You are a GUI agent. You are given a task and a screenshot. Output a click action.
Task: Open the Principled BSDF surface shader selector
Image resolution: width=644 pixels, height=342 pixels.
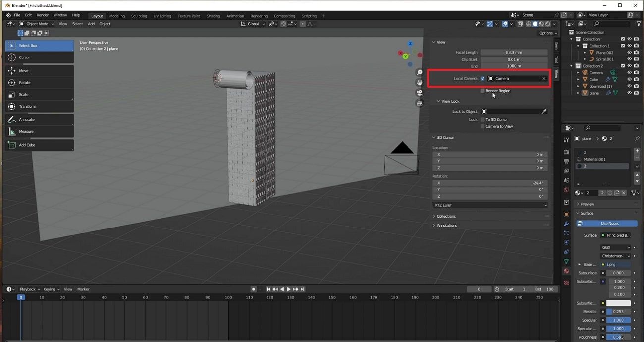tap(617, 234)
